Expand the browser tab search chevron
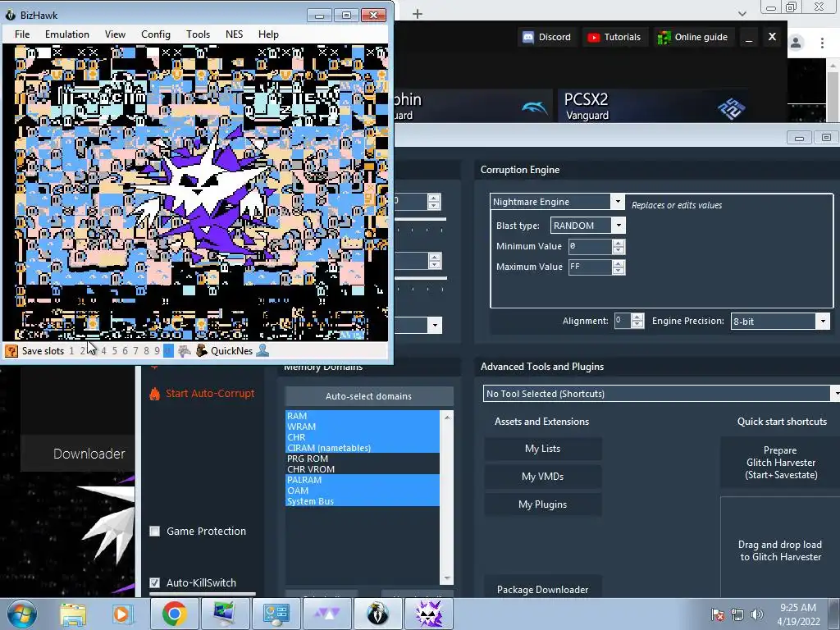The image size is (840, 630). 742,14
